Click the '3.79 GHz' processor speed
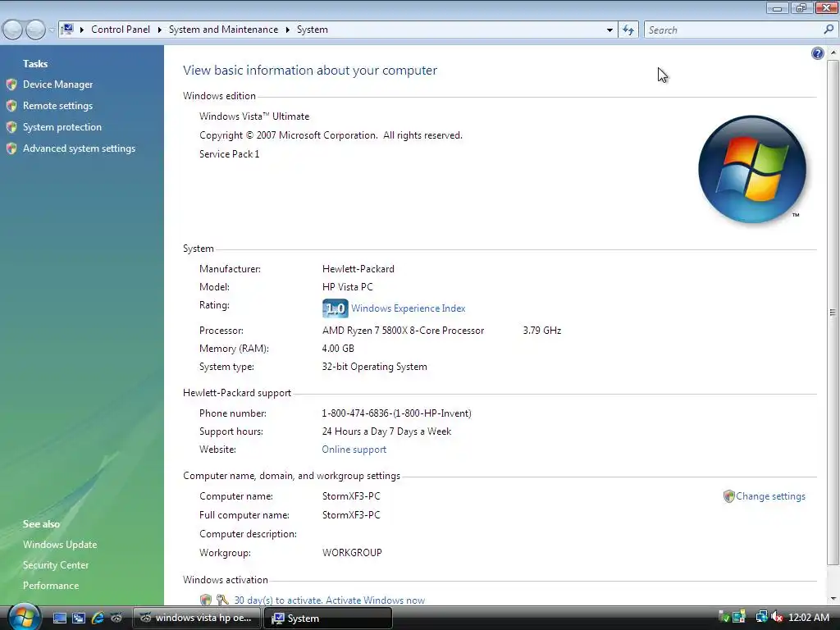This screenshot has height=630, width=840. point(542,331)
